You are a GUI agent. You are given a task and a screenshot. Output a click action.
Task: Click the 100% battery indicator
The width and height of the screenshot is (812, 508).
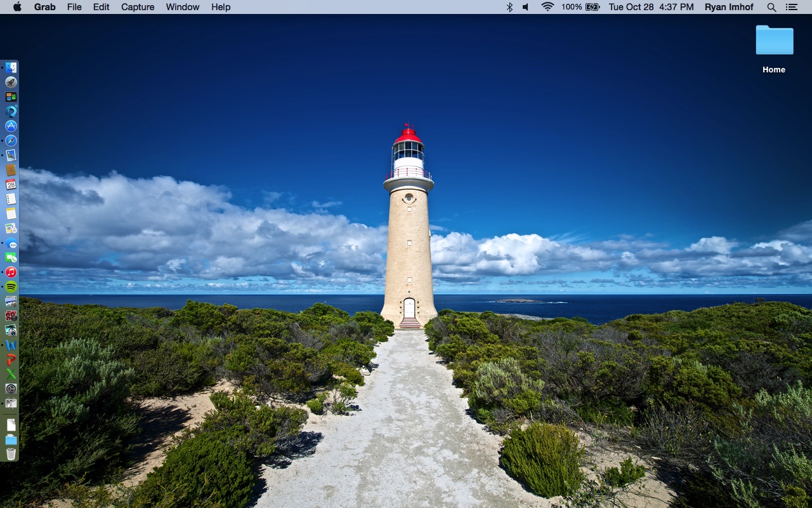[580, 7]
